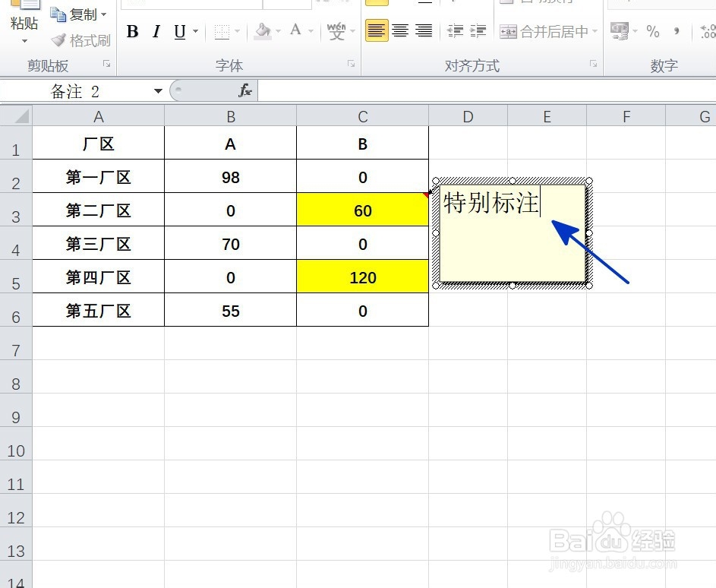
Task: Apply bold formatting
Action: tap(132, 32)
